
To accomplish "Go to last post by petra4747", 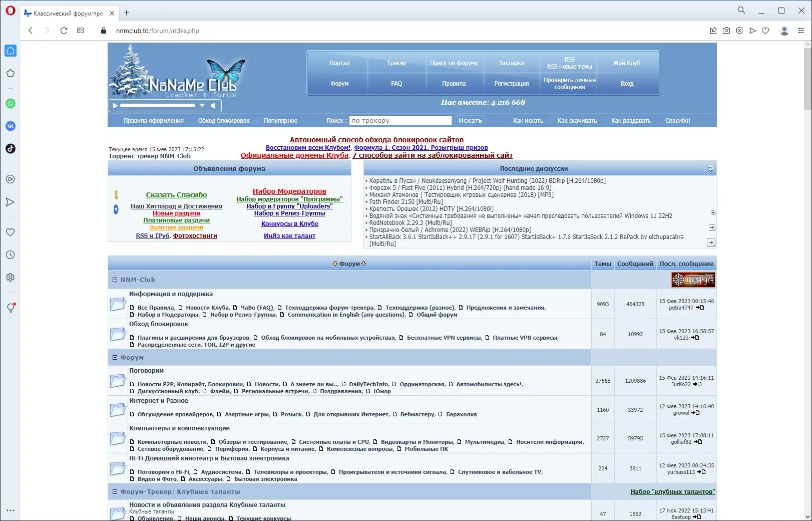I will coord(700,308).
